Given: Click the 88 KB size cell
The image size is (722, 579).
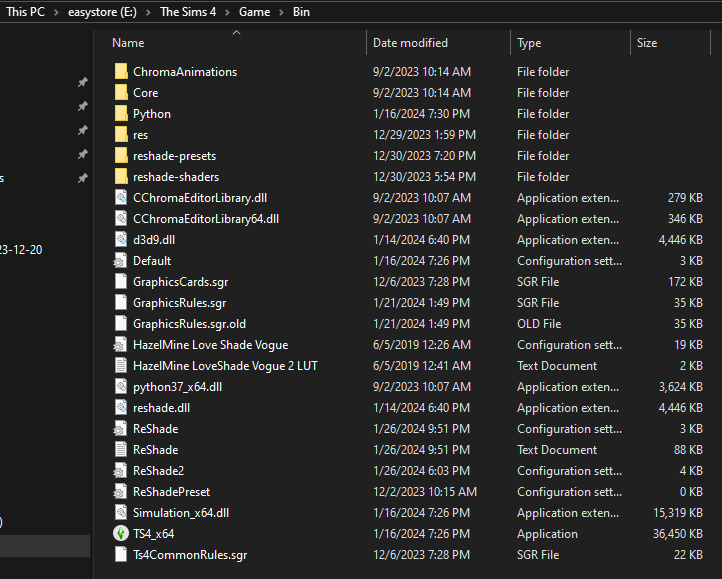Looking at the screenshot, I should 688,450.
